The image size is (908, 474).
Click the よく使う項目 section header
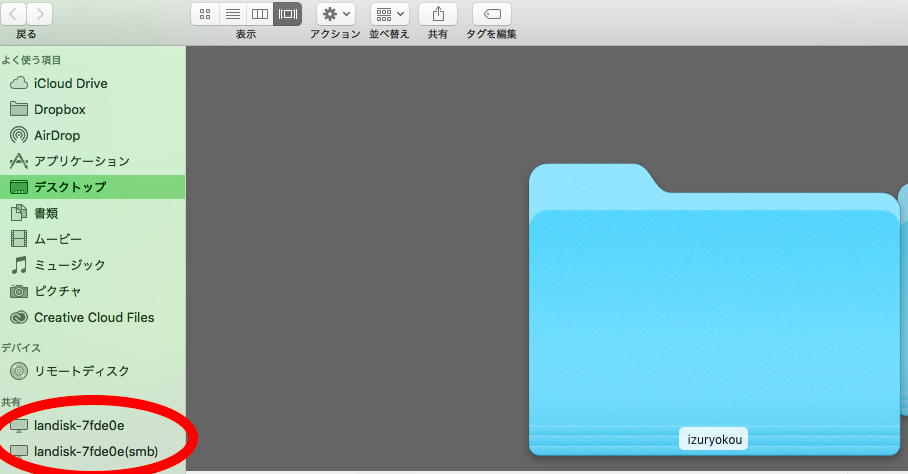point(31,60)
